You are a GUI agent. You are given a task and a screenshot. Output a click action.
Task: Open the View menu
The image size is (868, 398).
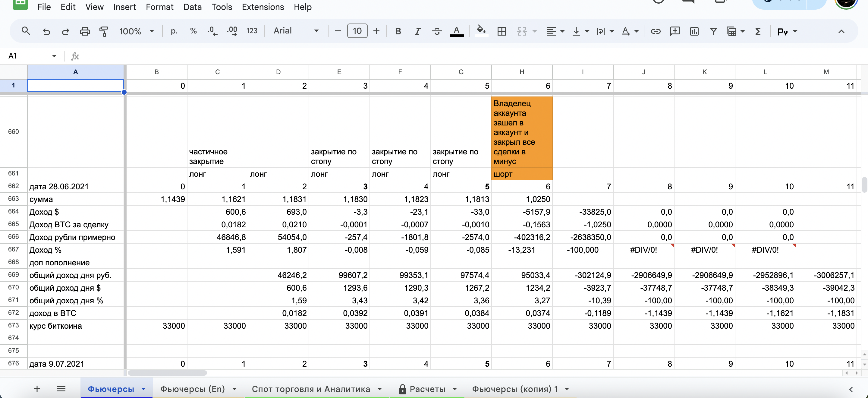tap(94, 7)
